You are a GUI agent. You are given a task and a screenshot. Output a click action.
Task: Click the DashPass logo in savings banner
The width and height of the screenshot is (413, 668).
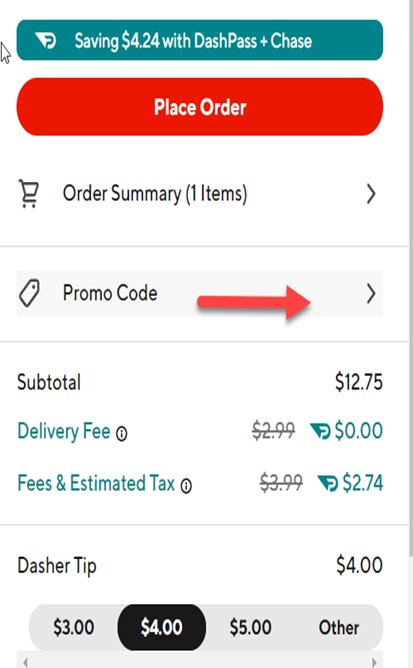(x=45, y=40)
